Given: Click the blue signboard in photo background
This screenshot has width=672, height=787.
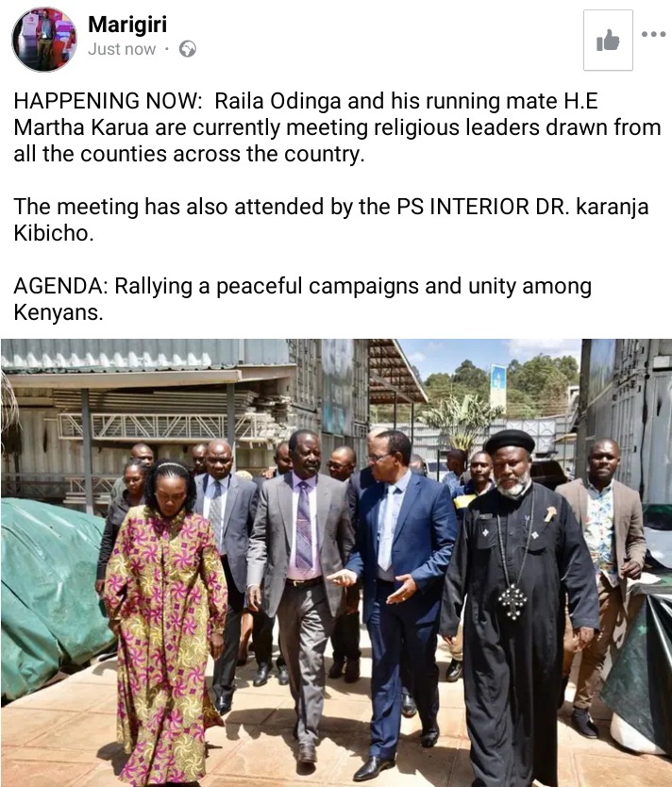Looking at the screenshot, I should tap(497, 388).
